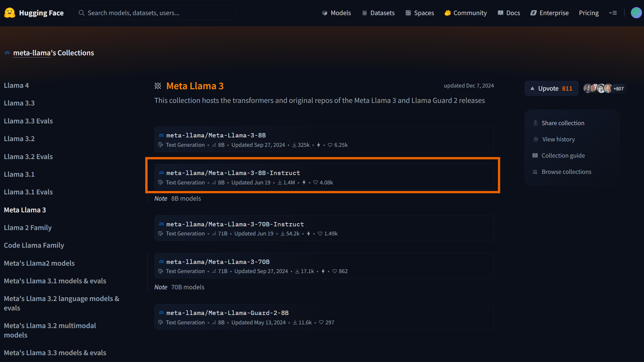Viewport: 644px width, 362px height.
Task: Click the user profile avatar in navbar
Action: point(636,13)
